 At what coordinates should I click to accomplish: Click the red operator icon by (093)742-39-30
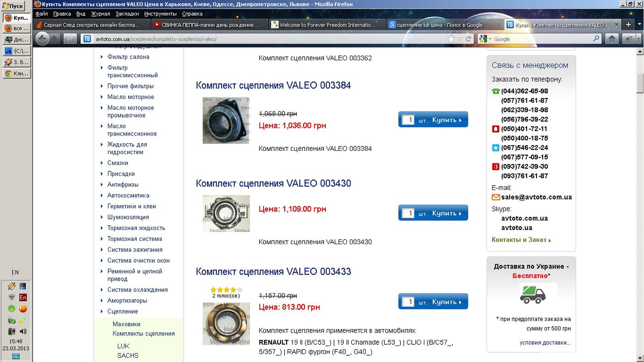(495, 167)
